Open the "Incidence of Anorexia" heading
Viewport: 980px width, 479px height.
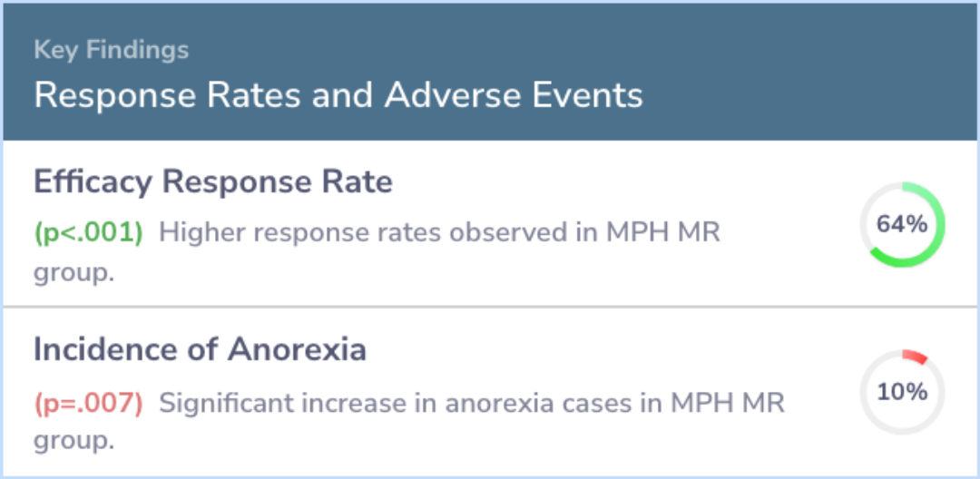200,349
